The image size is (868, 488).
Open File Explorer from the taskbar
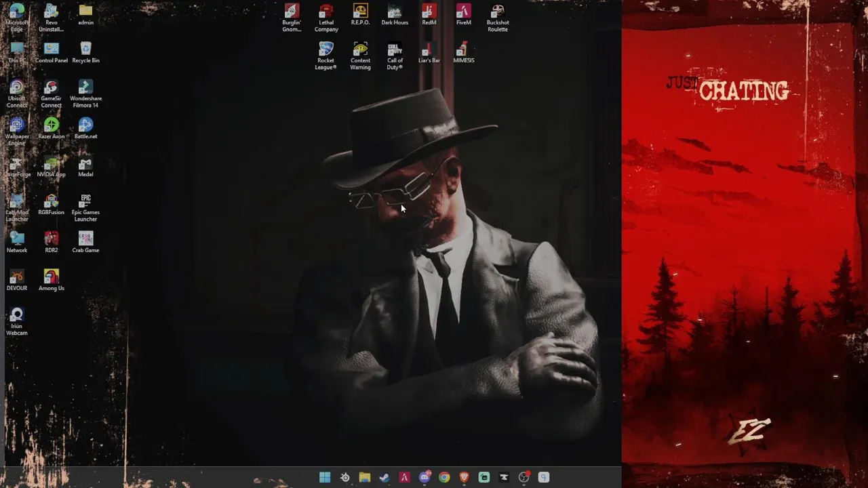[x=365, y=477]
